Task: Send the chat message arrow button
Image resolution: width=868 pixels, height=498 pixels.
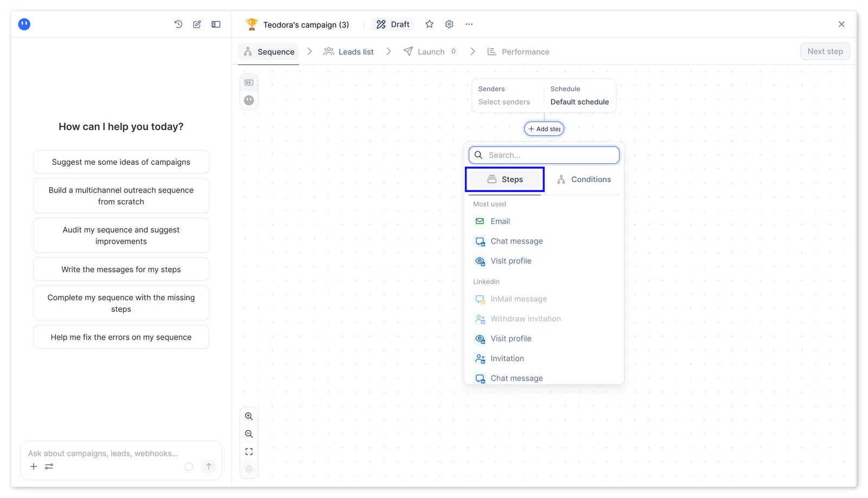Action: click(209, 467)
